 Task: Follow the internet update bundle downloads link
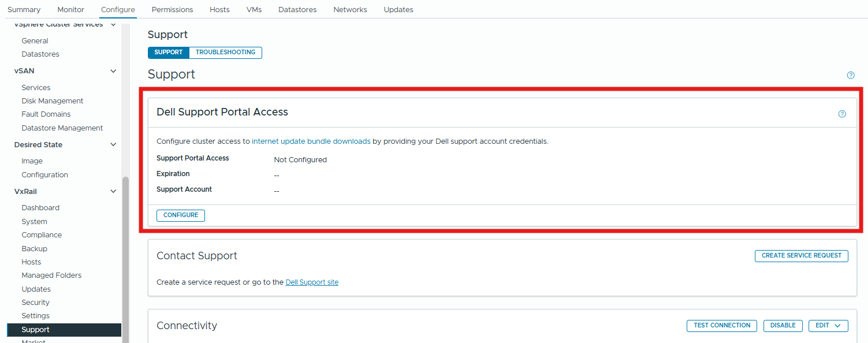(x=311, y=141)
